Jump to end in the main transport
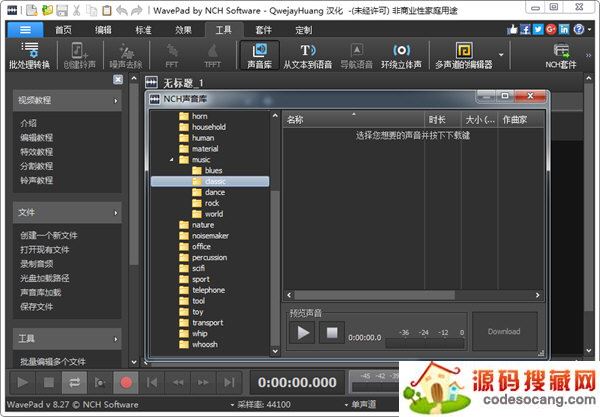600x417 pixels. point(229,382)
